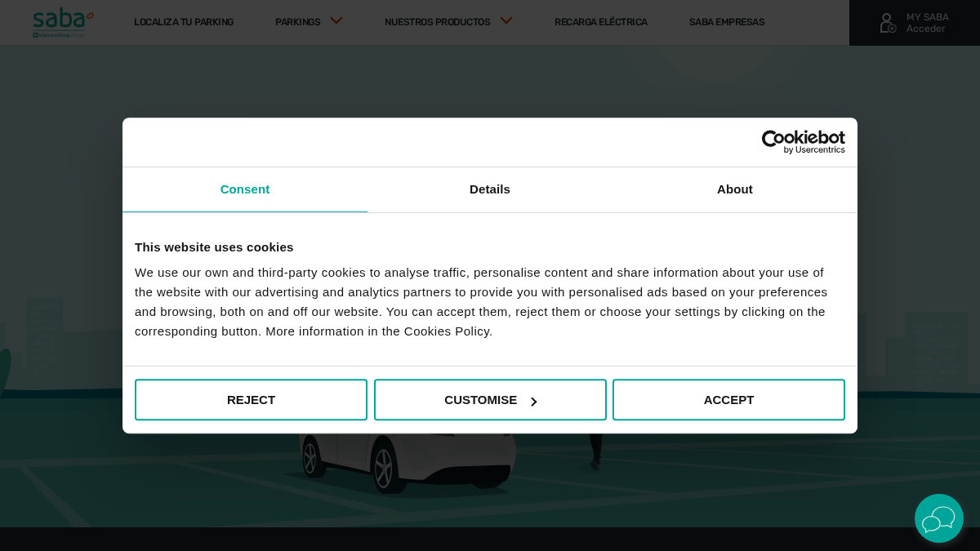Visit the Saba Empresas link
The width and height of the screenshot is (980, 551).
coord(727,22)
